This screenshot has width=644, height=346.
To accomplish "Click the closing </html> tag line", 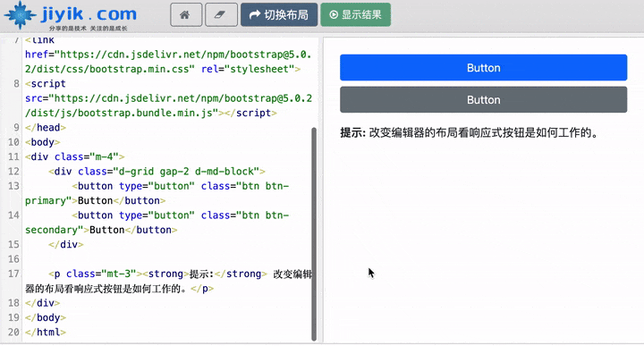I will pos(46,332).
